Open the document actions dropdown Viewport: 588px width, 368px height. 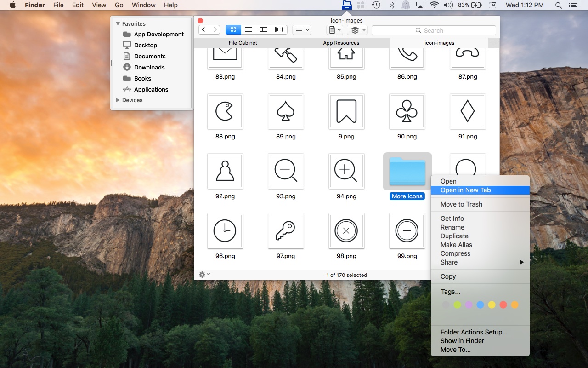(x=334, y=30)
